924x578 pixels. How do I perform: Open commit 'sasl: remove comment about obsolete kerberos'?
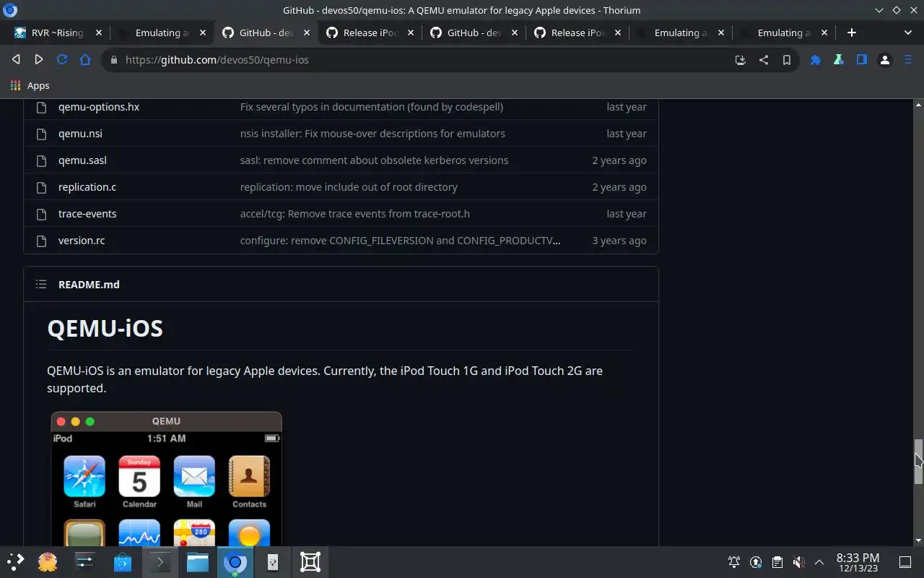[374, 160]
